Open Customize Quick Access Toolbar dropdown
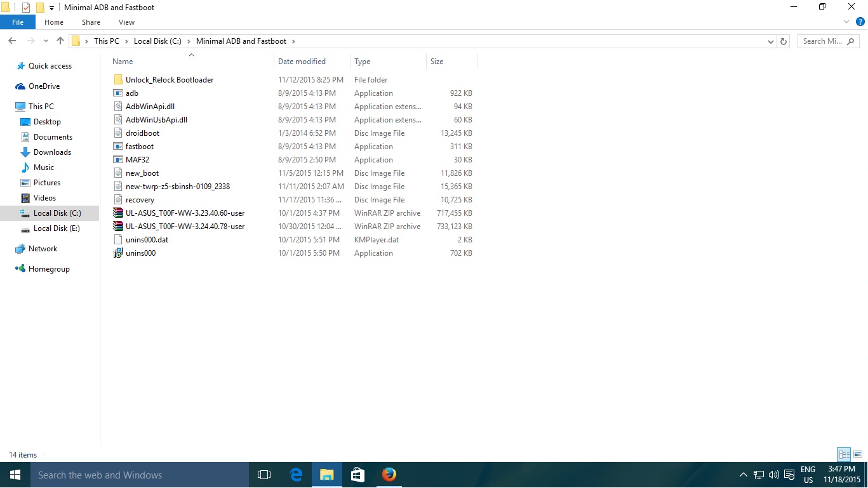Screen dimensions: 868x488 tap(51, 8)
